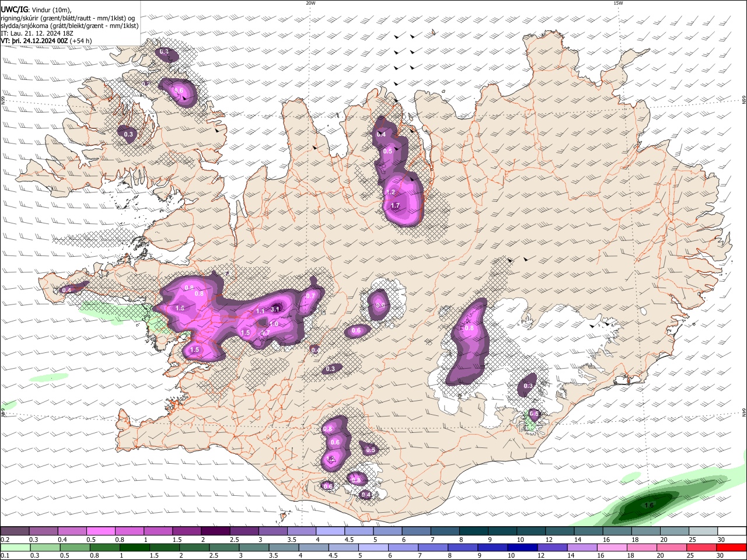Select the light lavender 4–4.5 swatch in top legend row

coord(329,531)
